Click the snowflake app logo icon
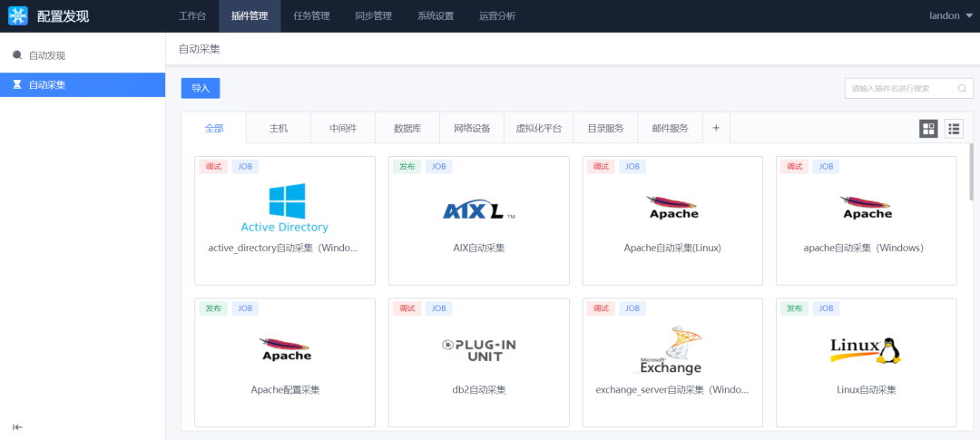 click(17, 15)
